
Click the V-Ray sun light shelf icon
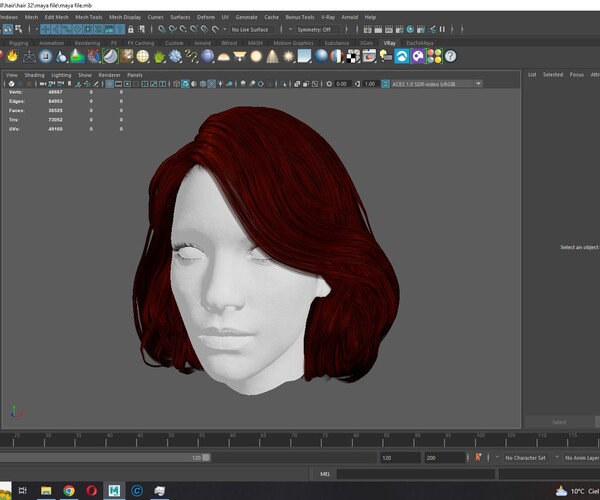[288, 56]
